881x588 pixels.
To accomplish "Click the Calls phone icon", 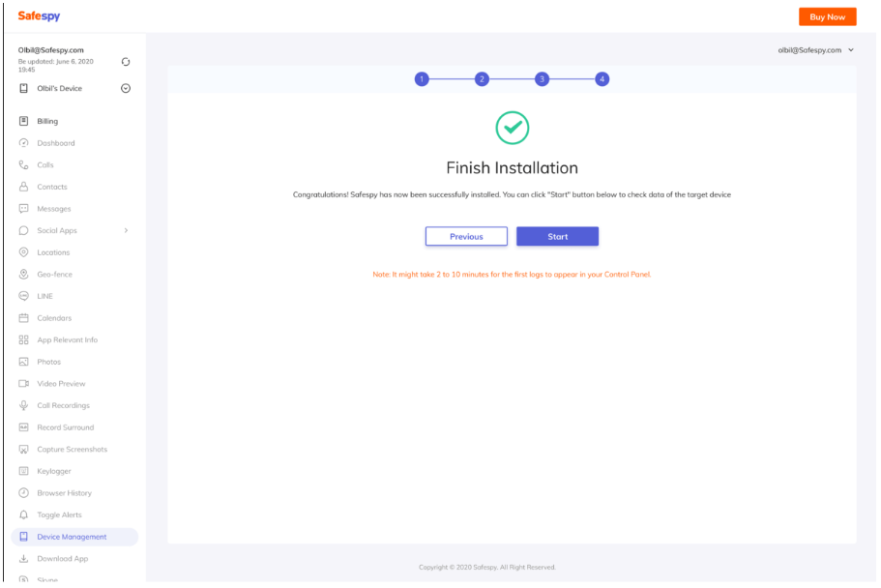I will click(23, 165).
